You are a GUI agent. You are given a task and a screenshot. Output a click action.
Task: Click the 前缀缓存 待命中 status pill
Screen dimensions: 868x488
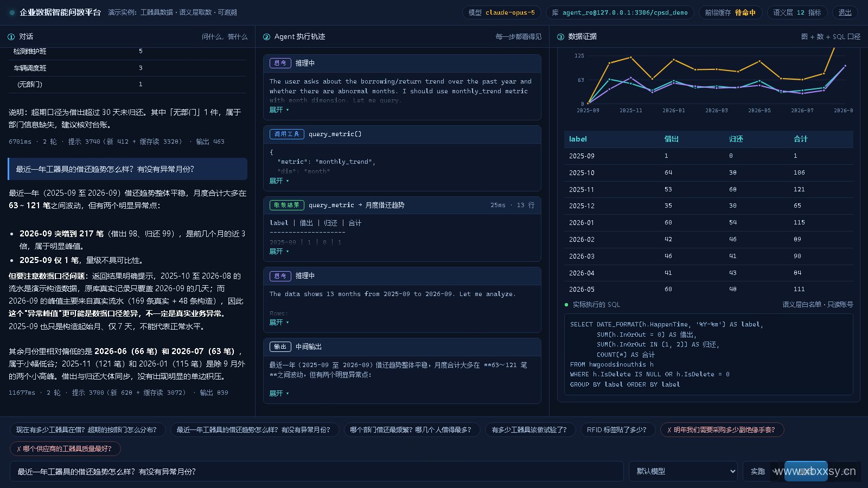[x=730, y=12]
